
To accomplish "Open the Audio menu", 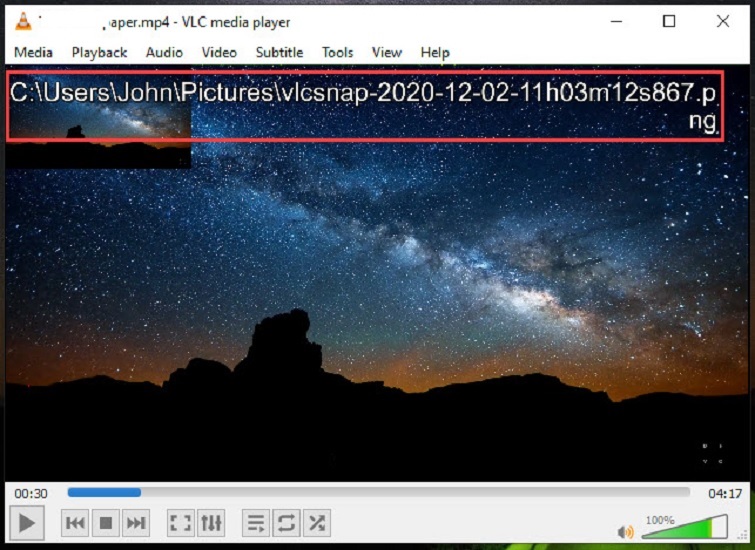I will (164, 52).
